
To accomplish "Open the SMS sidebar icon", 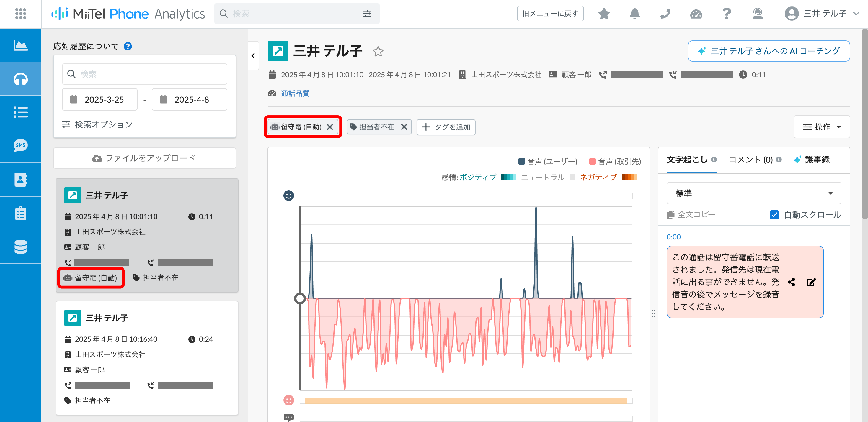I will (21, 146).
